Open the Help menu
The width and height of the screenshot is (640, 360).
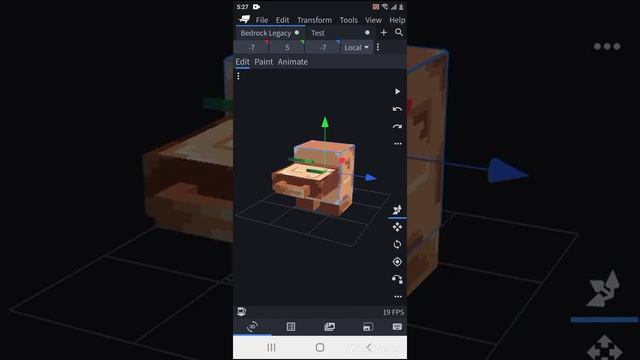pos(397,20)
